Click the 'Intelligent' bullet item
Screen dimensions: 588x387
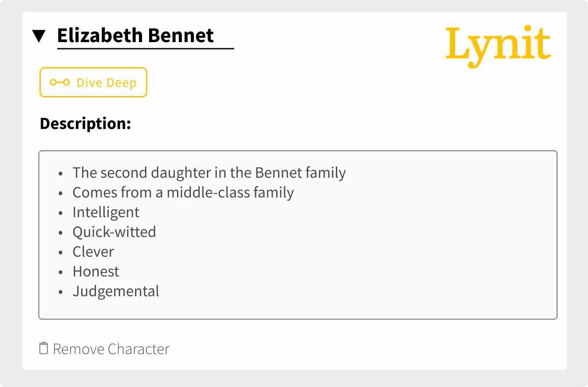click(106, 212)
